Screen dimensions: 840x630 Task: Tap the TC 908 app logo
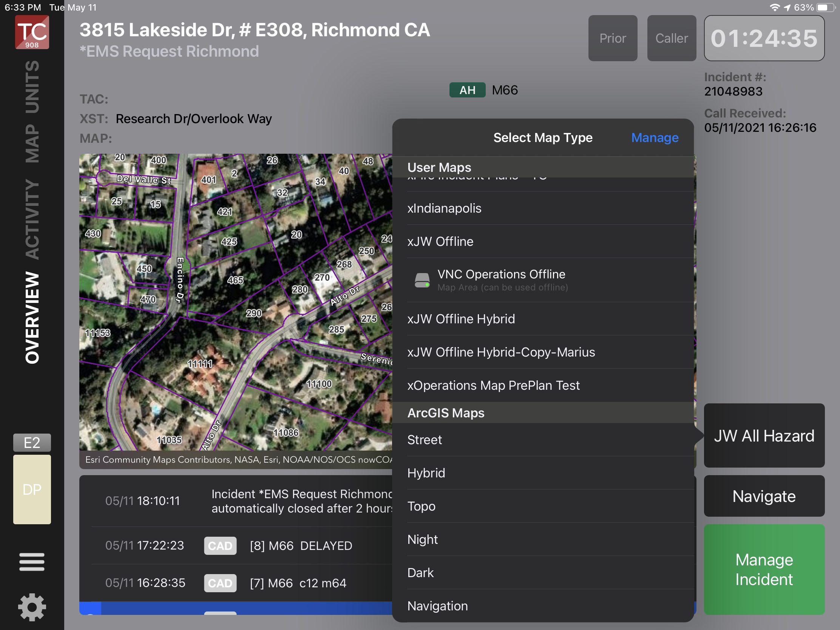point(32,32)
